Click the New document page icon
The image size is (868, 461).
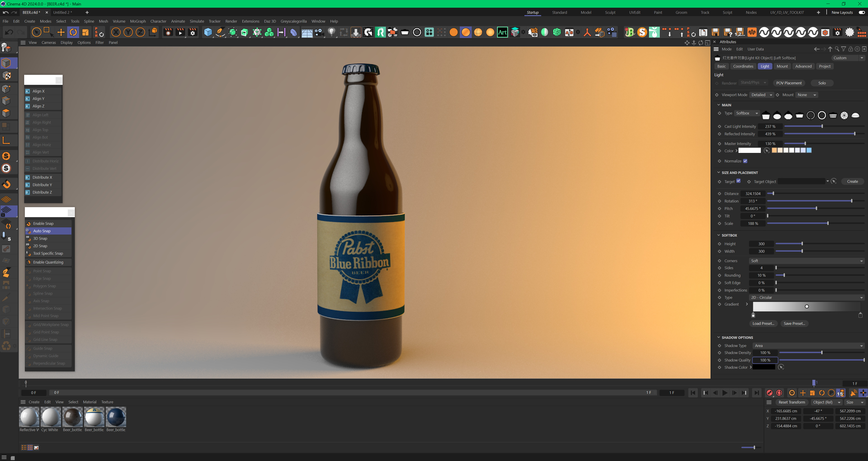[x=703, y=32]
